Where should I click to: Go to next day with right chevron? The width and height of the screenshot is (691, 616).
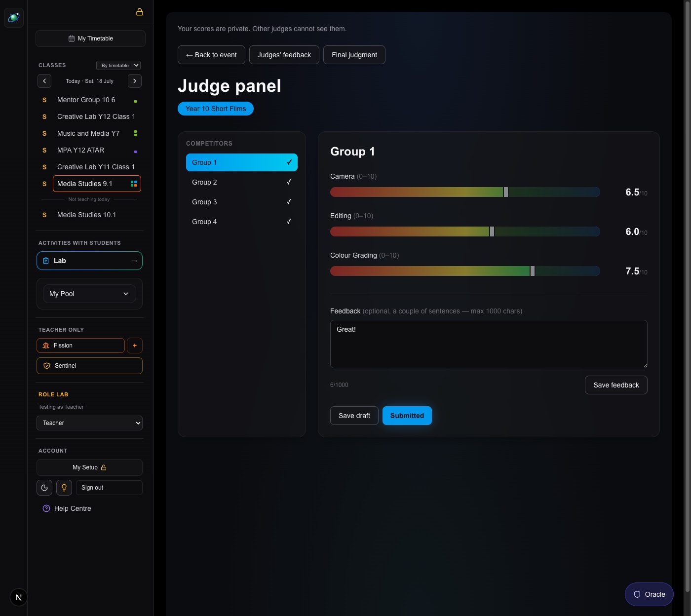click(135, 81)
